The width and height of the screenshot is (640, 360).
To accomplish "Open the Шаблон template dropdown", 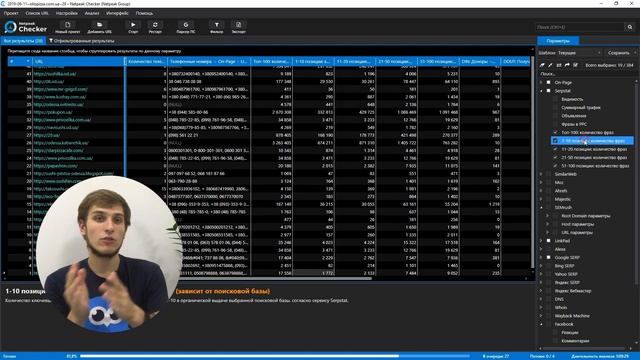I will click(579, 53).
